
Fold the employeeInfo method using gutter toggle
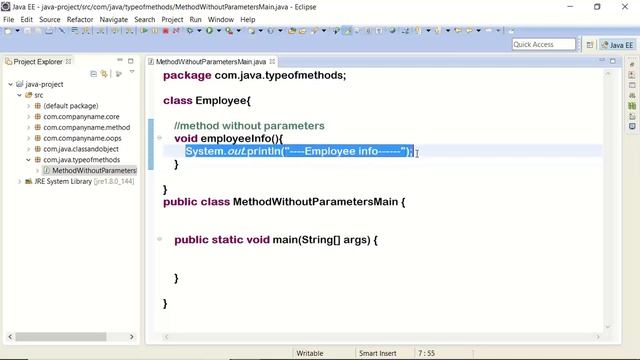[160, 138]
